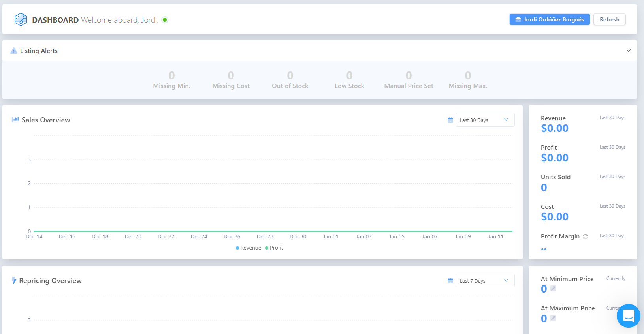Toggle the Profit series in chart legend
The height and width of the screenshot is (334, 644).
click(274, 248)
